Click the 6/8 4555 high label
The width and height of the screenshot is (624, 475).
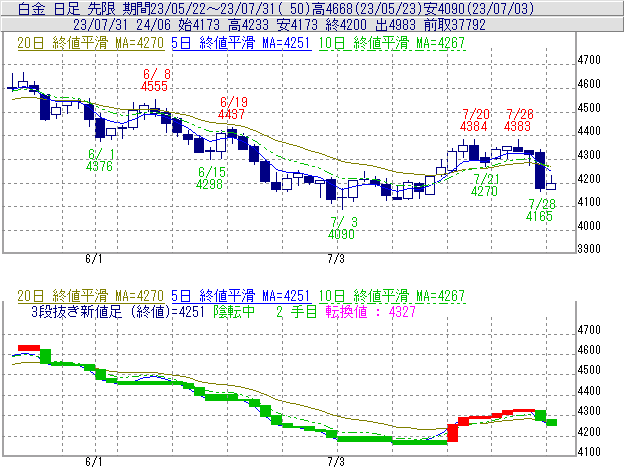point(155,80)
